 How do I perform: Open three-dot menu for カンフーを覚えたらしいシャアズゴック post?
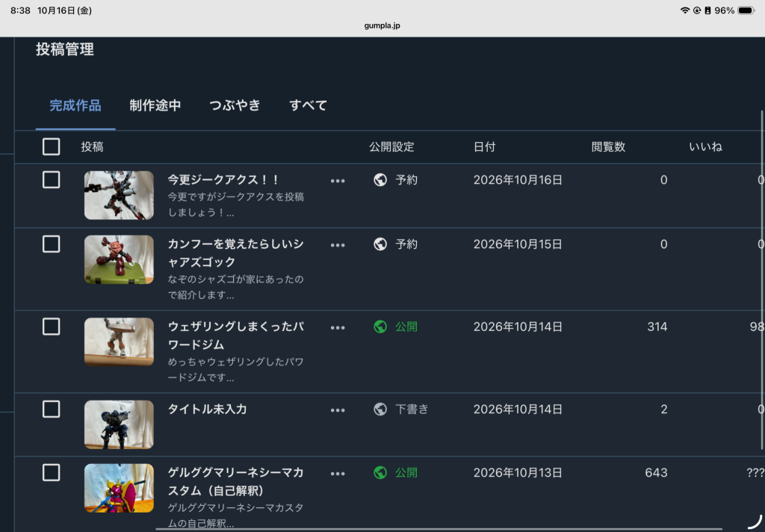click(338, 246)
